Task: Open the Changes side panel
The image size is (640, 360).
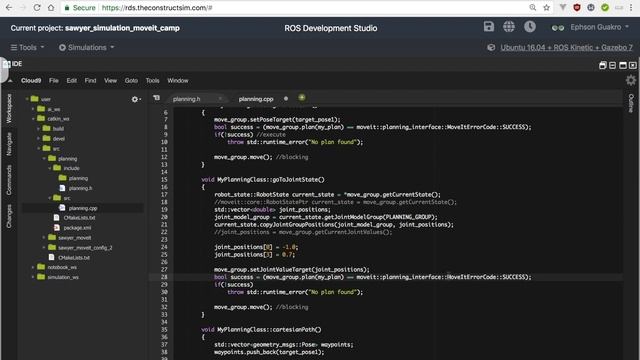Action: tap(9, 216)
